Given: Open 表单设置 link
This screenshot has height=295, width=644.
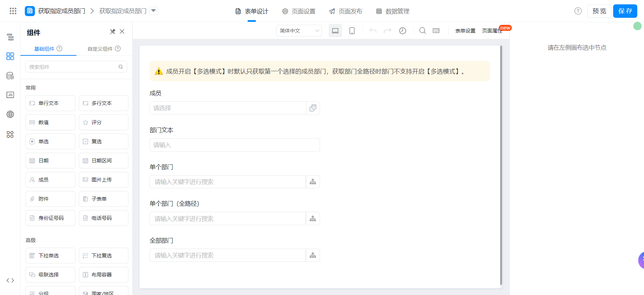Looking at the screenshot, I should pyautogui.click(x=465, y=31).
